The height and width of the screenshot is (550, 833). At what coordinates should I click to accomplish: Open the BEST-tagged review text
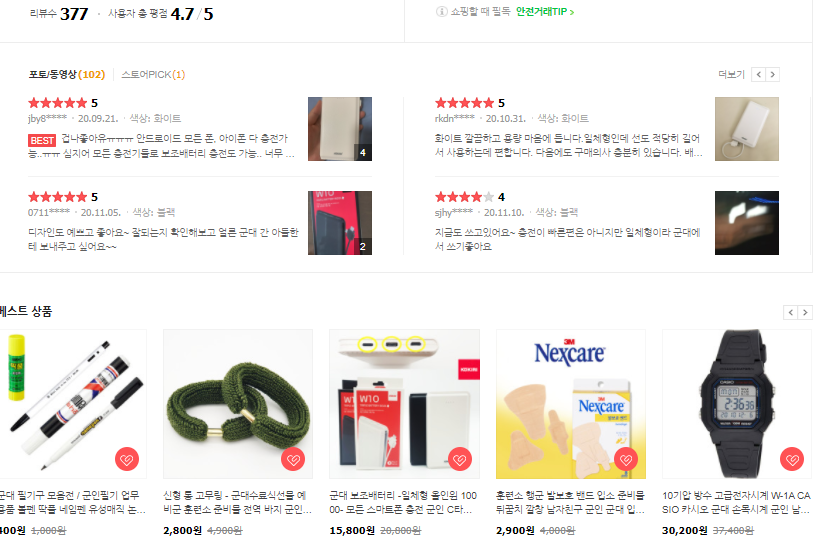coord(162,146)
